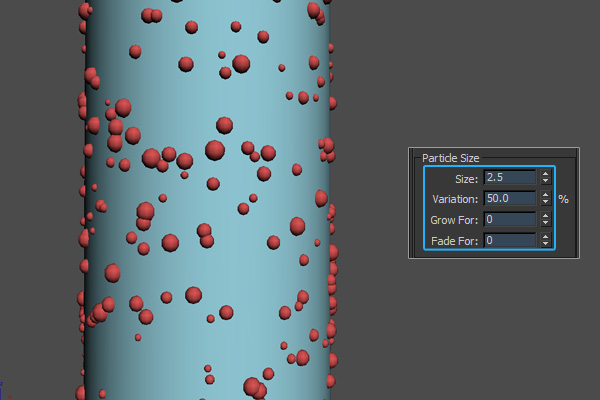
Task: Raise Grow For with the up arrow
Action: click(545, 216)
